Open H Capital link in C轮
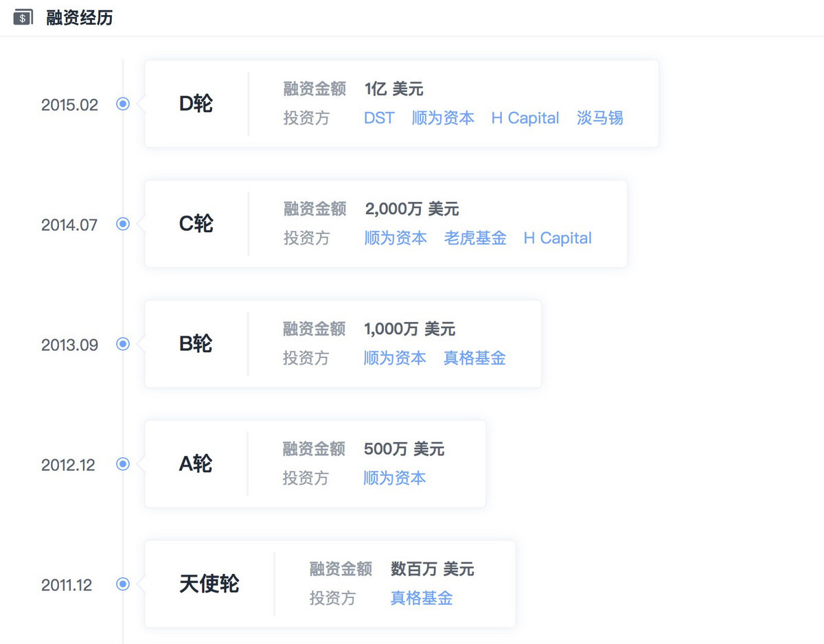 [x=558, y=238]
